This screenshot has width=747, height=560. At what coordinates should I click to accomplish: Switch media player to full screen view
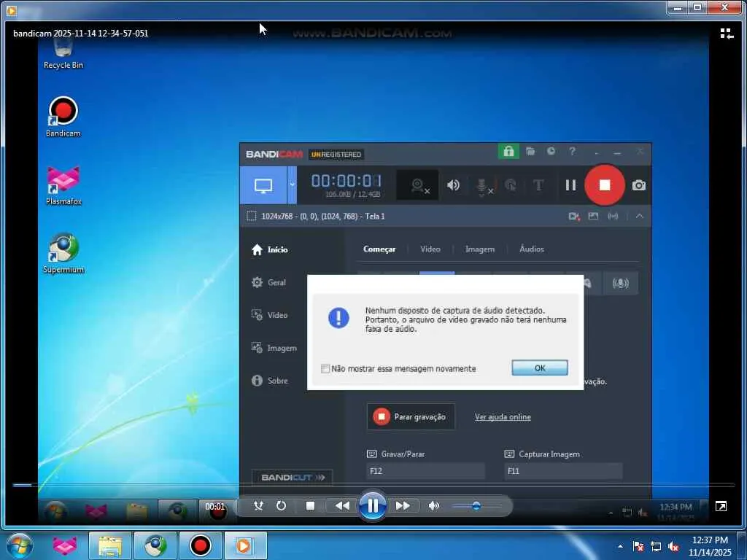tap(721, 506)
